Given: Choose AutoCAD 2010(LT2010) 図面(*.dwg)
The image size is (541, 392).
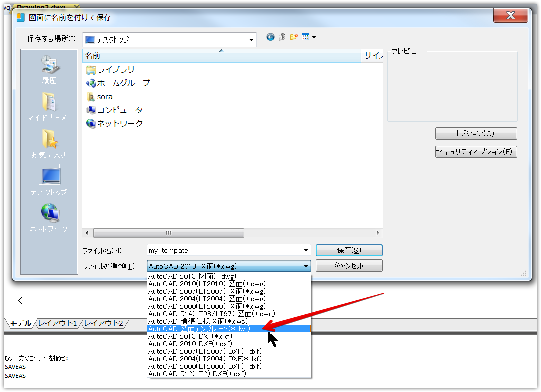Looking at the screenshot, I should pyautogui.click(x=229, y=284).
